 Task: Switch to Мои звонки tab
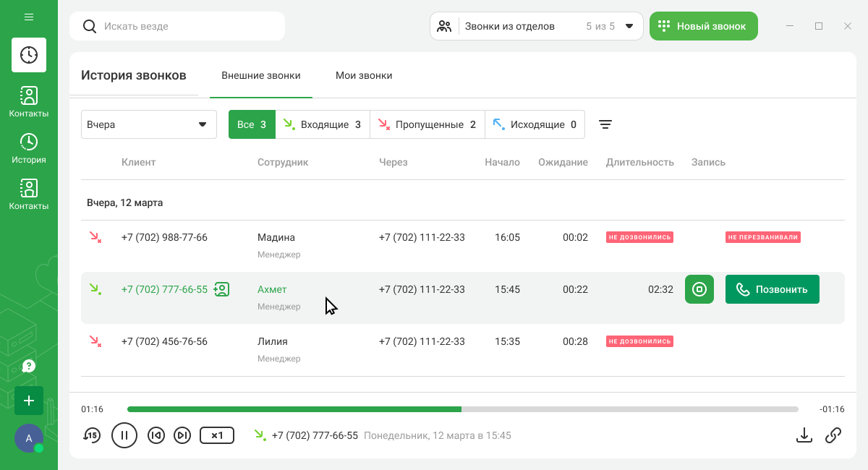[x=364, y=75]
